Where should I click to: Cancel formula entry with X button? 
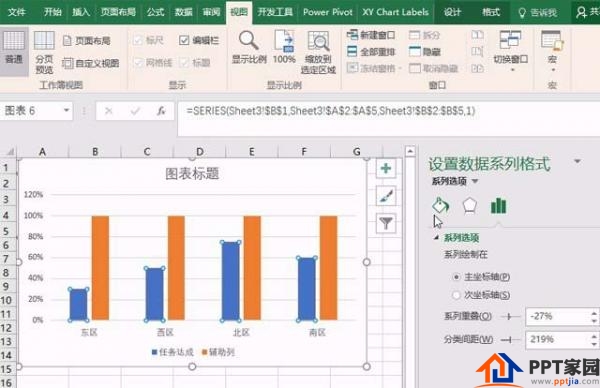click(x=109, y=111)
